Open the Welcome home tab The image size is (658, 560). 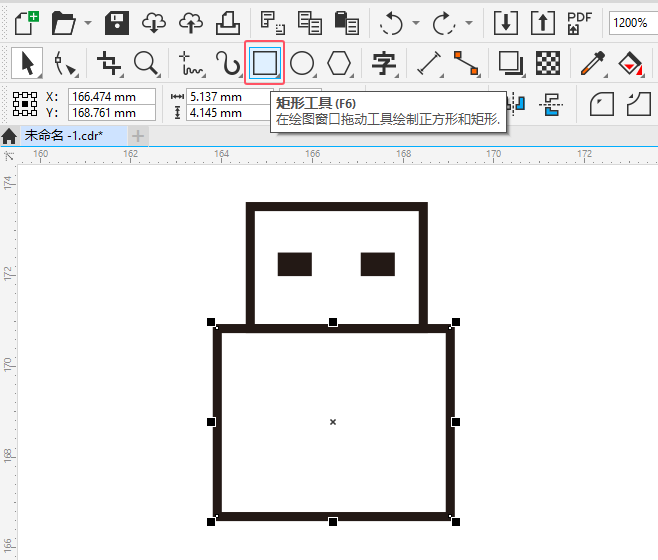pyautogui.click(x=9, y=136)
